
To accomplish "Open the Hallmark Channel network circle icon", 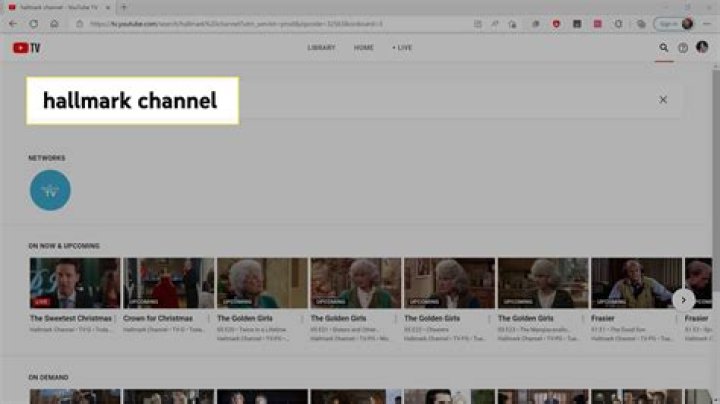I will [51, 190].
